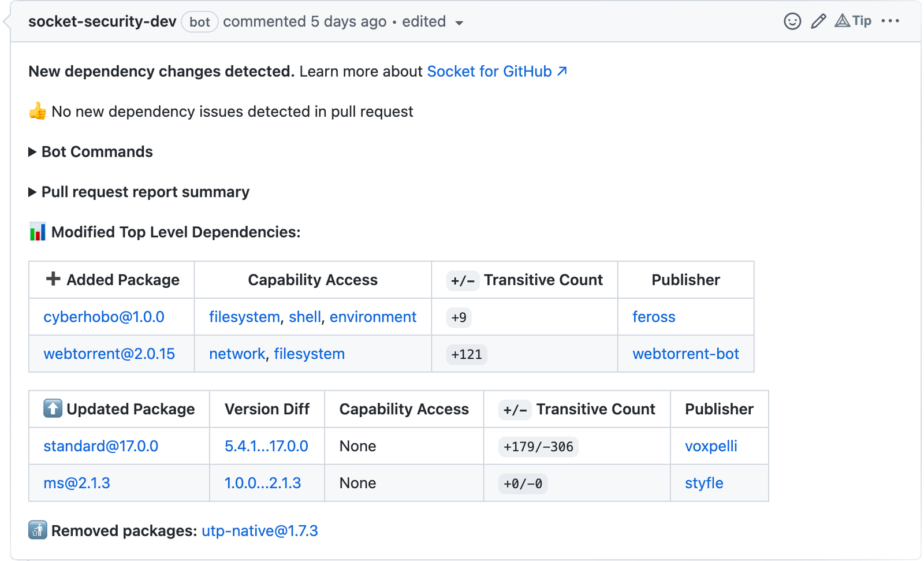Click the trash icon beside Removed packages

click(38, 530)
